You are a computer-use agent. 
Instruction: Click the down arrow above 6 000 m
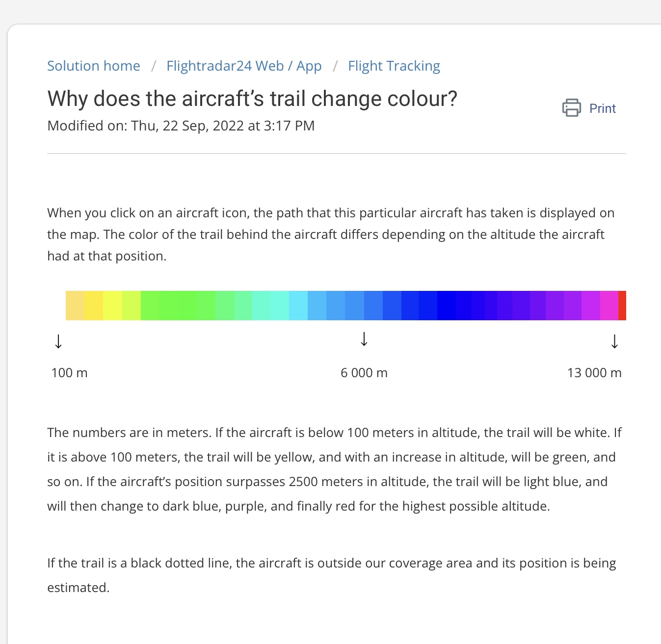364,339
